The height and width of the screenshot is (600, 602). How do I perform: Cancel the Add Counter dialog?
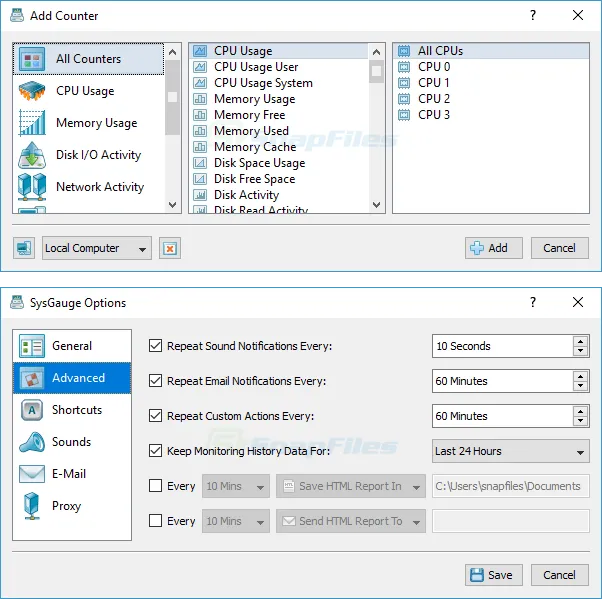559,248
